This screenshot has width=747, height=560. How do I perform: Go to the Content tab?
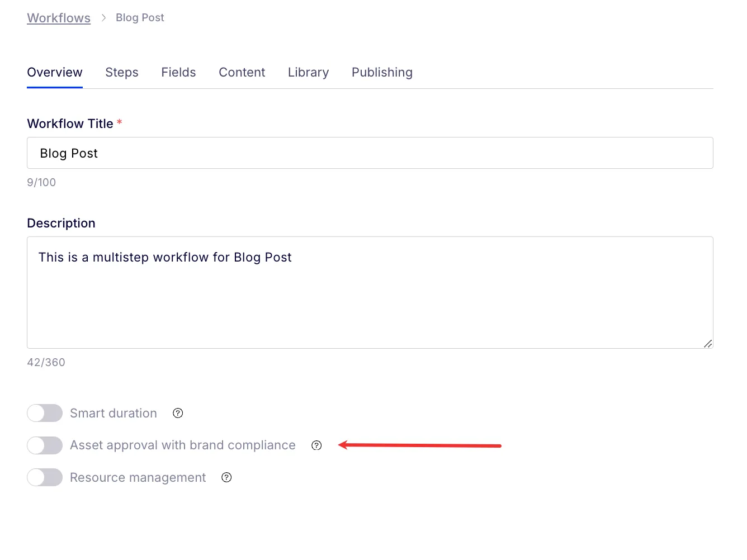(x=242, y=73)
